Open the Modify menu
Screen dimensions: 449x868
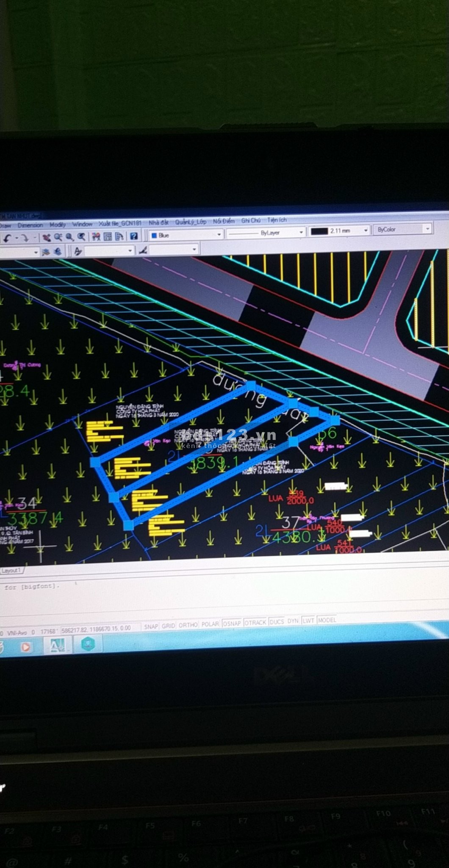tap(58, 225)
